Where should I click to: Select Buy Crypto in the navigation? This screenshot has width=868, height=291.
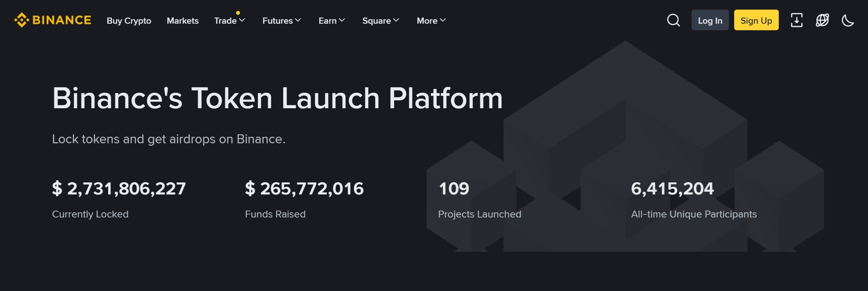(129, 21)
